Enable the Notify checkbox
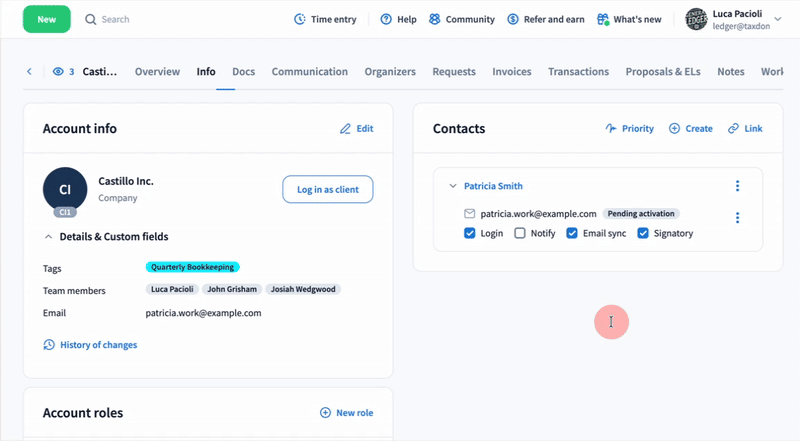Viewport: 800px width, 441px height. 520,233
